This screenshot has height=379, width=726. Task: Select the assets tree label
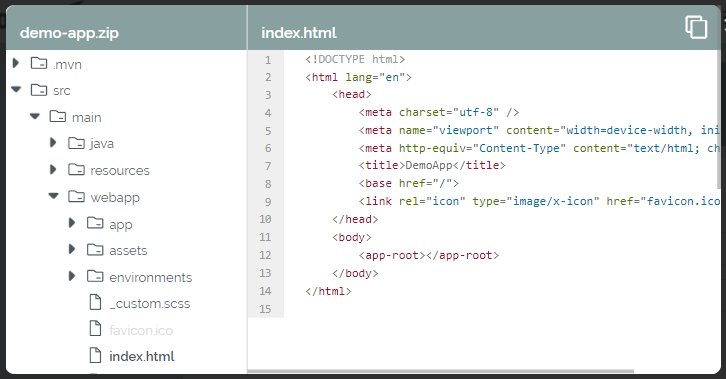click(128, 251)
